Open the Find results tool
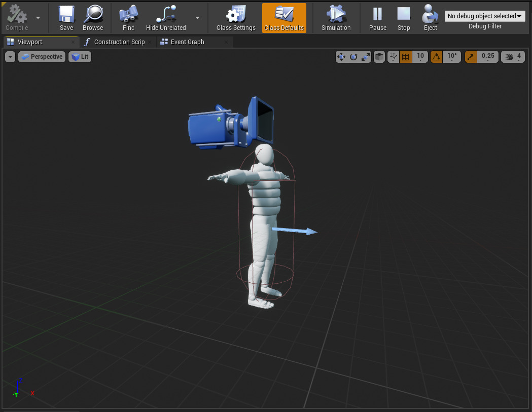This screenshot has height=412, width=532. point(128,17)
